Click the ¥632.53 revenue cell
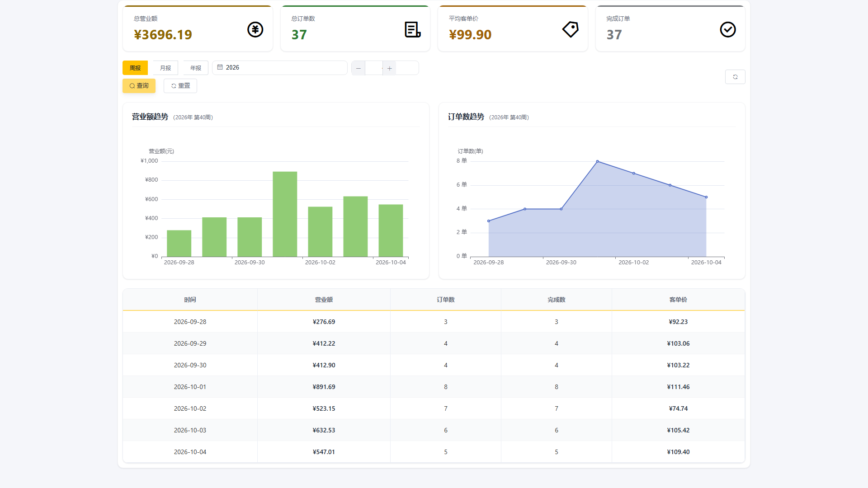The width and height of the screenshot is (868, 488). (324, 430)
